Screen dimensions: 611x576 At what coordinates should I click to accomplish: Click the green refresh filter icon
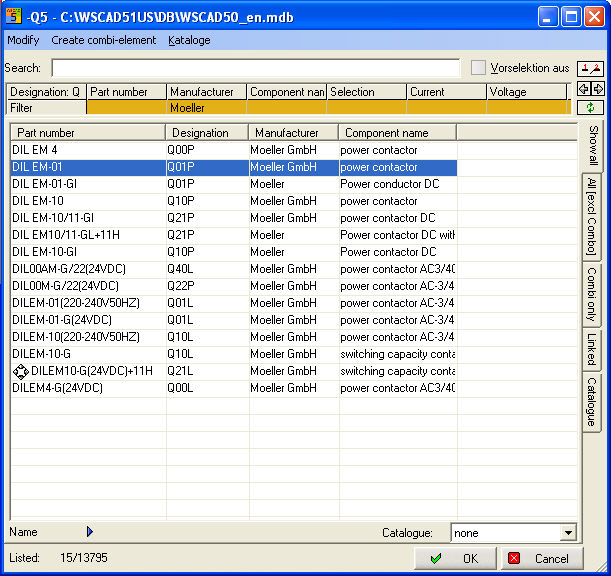click(590, 108)
